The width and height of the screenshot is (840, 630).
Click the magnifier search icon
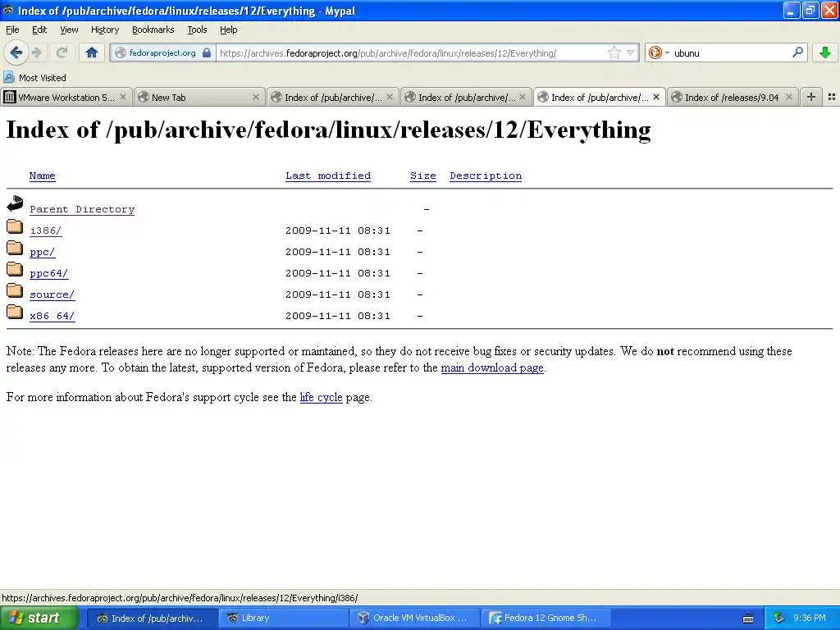pos(797,52)
